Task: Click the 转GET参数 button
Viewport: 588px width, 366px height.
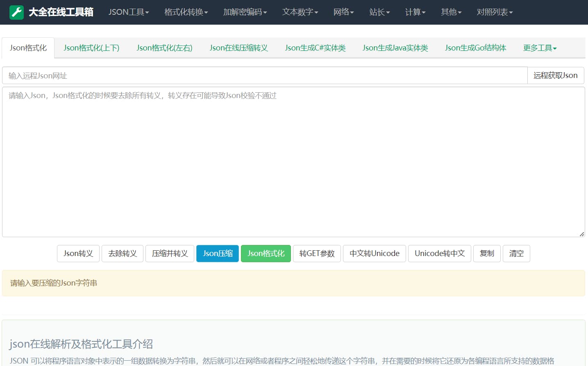Action: click(317, 254)
